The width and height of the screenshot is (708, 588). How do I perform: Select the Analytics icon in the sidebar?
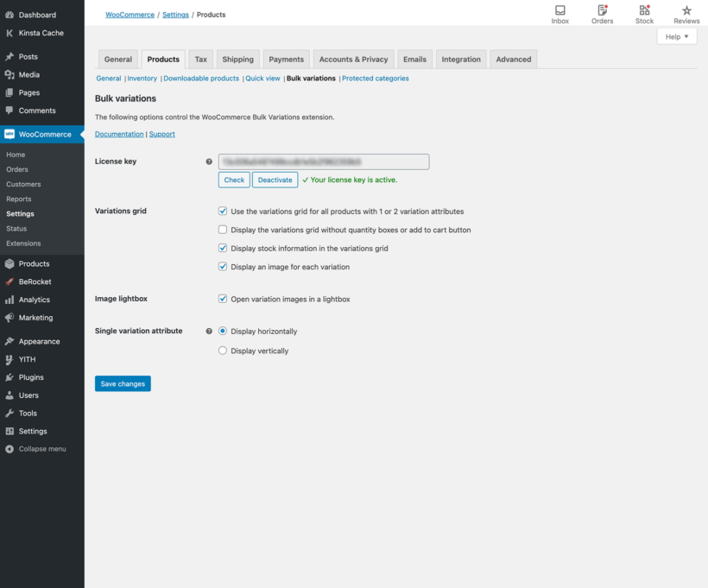pos(9,300)
